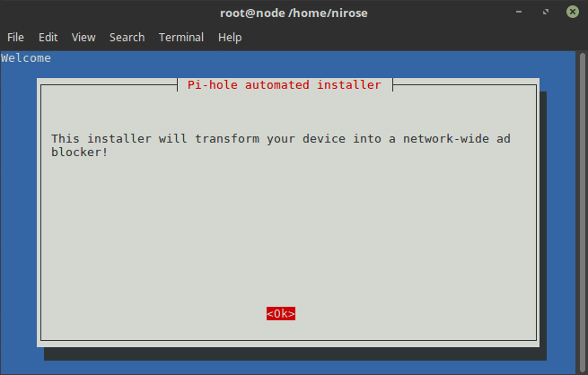
Task: Click the 'Welcome' text at top left
Action: coord(26,58)
